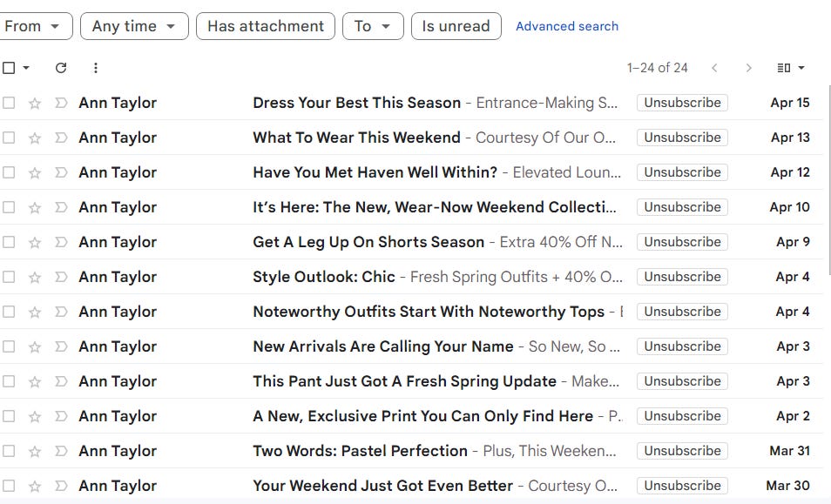
Task: Open Advanced search link
Action: tap(567, 26)
